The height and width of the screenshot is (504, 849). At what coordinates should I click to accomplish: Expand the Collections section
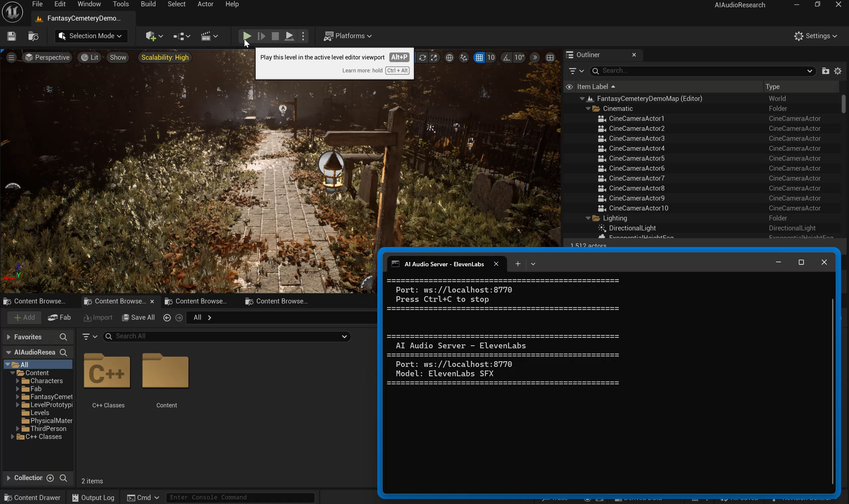pos(9,478)
